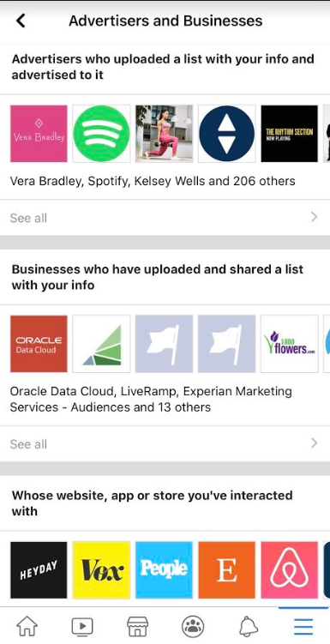This screenshot has width=330, height=644.
Task: Tap the Airbnb logo tile
Action: click(290, 570)
